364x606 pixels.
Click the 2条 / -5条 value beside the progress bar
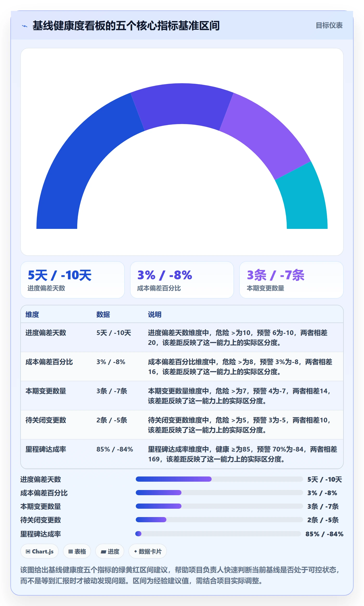[x=323, y=520]
